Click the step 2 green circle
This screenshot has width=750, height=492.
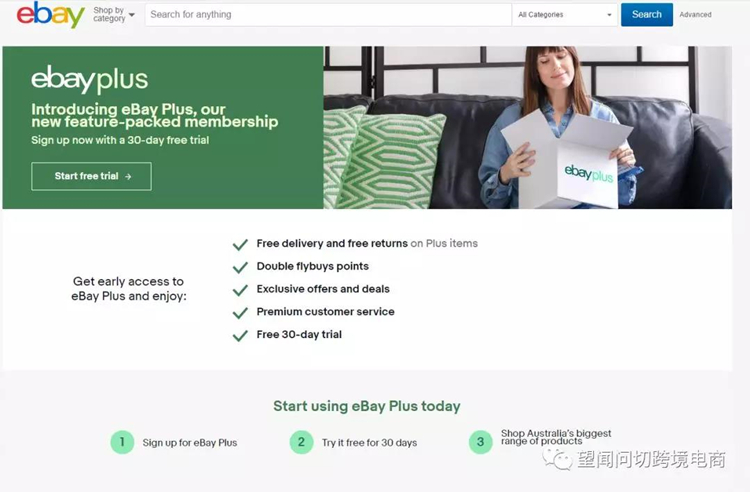(301, 442)
